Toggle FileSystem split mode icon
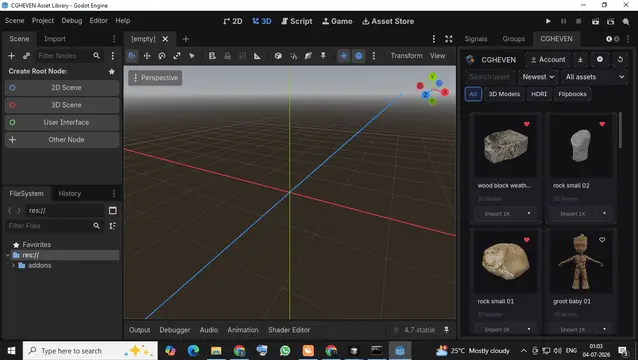Screen dimensions: 638x360 113,210
